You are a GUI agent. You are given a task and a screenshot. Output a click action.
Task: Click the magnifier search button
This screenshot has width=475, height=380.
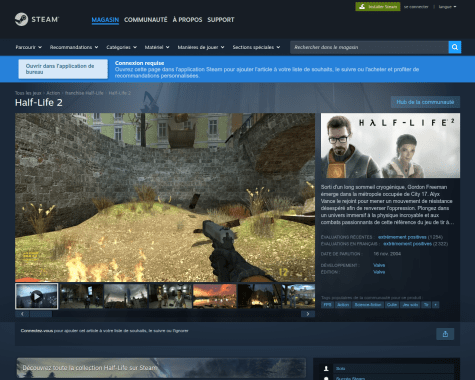[455, 47]
